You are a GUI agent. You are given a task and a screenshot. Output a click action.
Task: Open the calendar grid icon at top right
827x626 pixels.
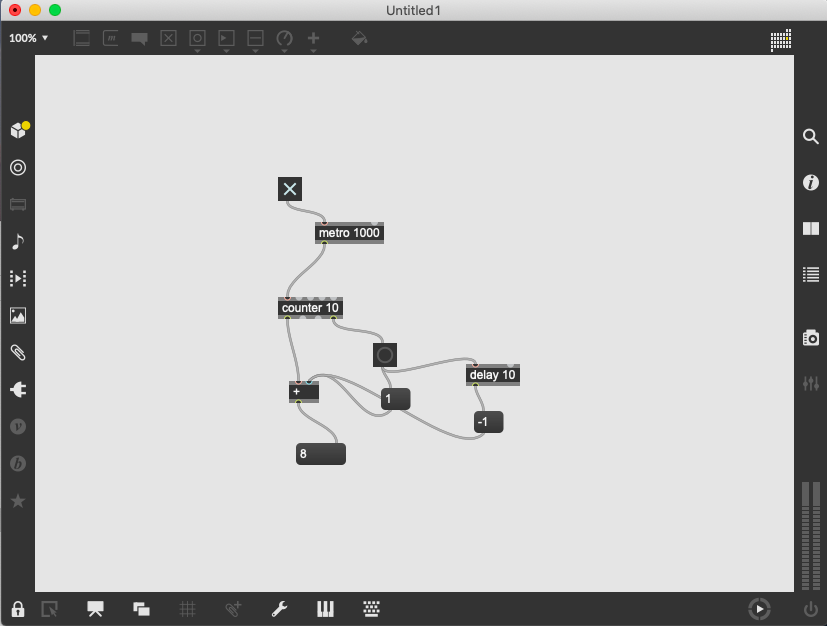pos(781,40)
